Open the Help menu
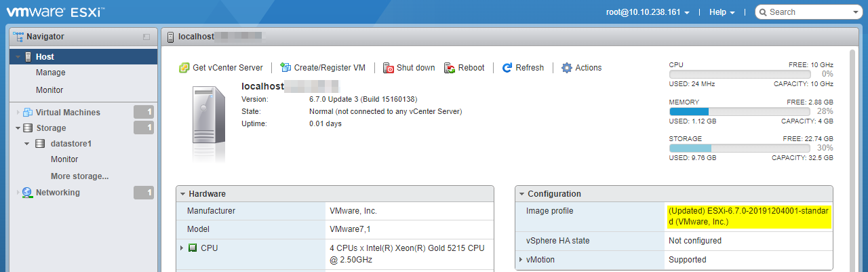 tap(722, 12)
